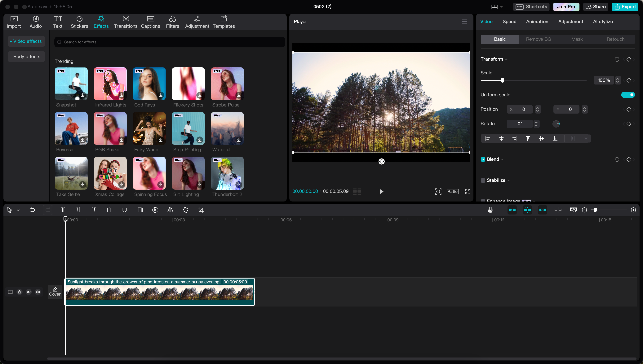Image resolution: width=643 pixels, height=364 pixels.
Task: Switch to the Animation tab
Action: [x=537, y=21]
